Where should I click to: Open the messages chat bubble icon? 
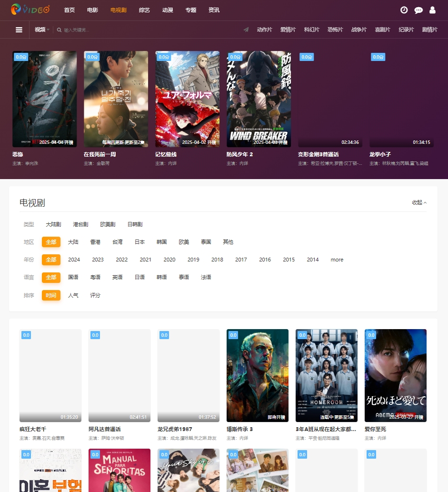pyautogui.click(x=418, y=10)
